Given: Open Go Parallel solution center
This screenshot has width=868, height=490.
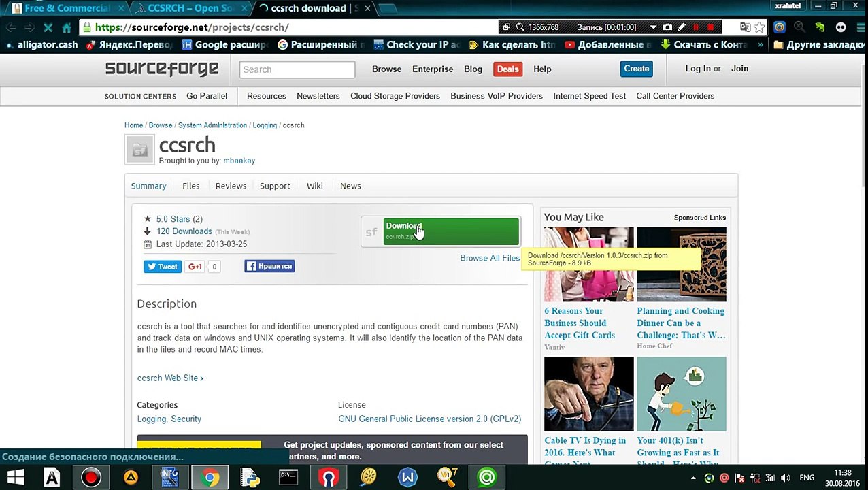Looking at the screenshot, I should tap(207, 96).
